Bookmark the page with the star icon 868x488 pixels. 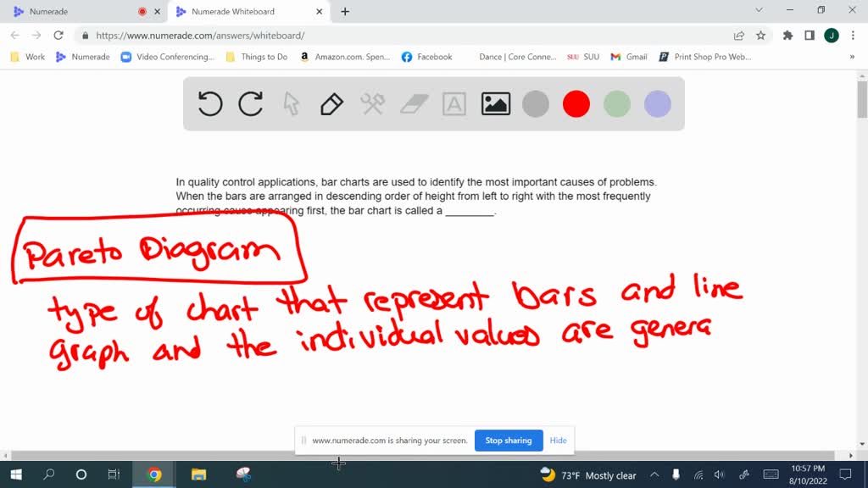pyautogui.click(x=760, y=37)
